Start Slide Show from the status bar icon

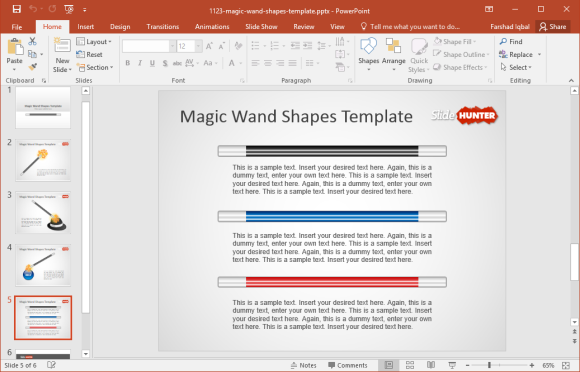(452, 365)
